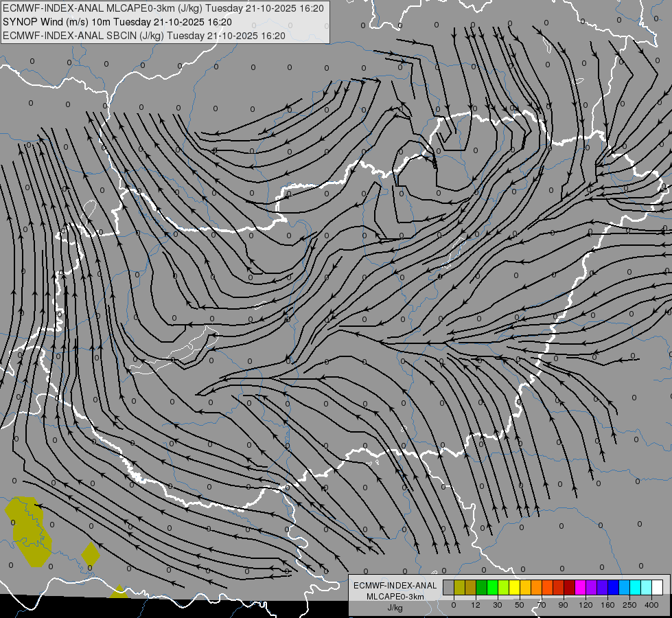Select the pale cyan legend swatch
Screen dimensions: 672x618
pos(647,587)
